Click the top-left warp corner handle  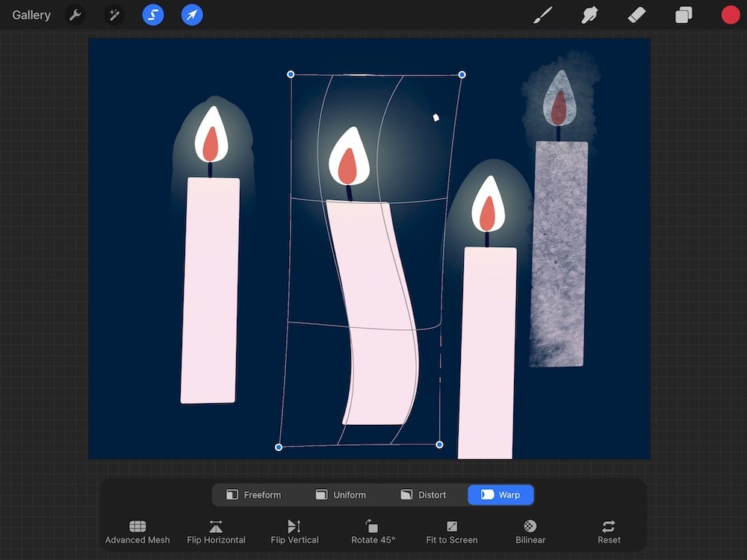[x=291, y=75]
